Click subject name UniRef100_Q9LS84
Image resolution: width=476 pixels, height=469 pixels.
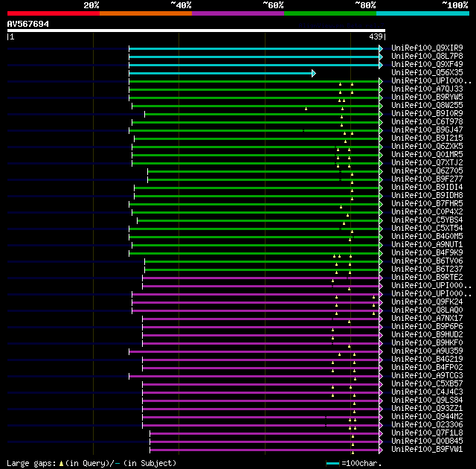point(427,401)
